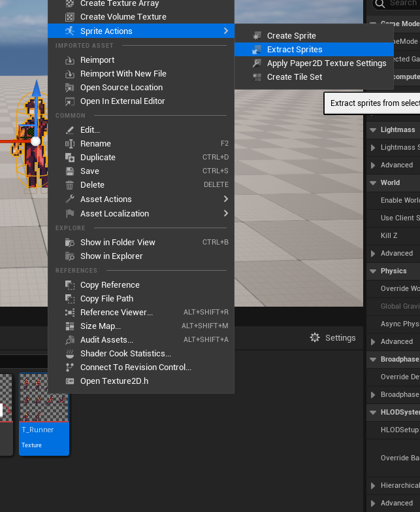This screenshot has width=420, height=512.
Task: Click the Create Volume Texture icon
Action: point(70,17)
